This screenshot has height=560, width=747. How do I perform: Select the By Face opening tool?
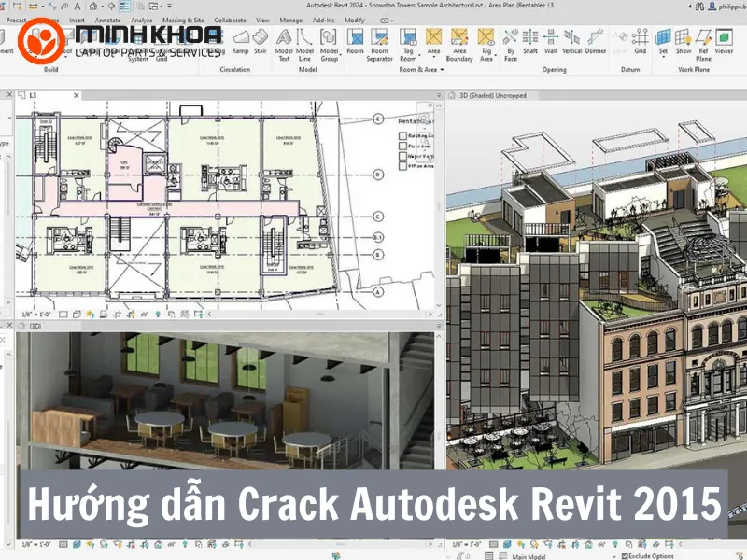click(510, 45)
